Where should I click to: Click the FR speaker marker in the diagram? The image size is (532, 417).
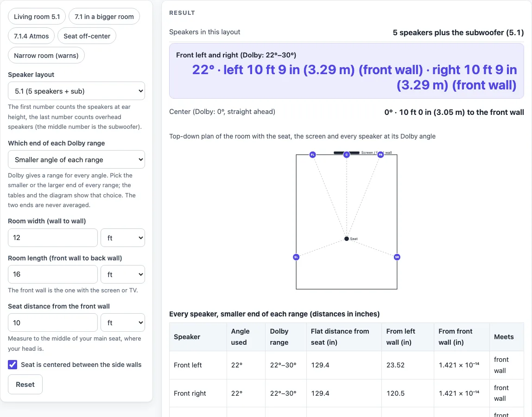[x=380, y=155]
